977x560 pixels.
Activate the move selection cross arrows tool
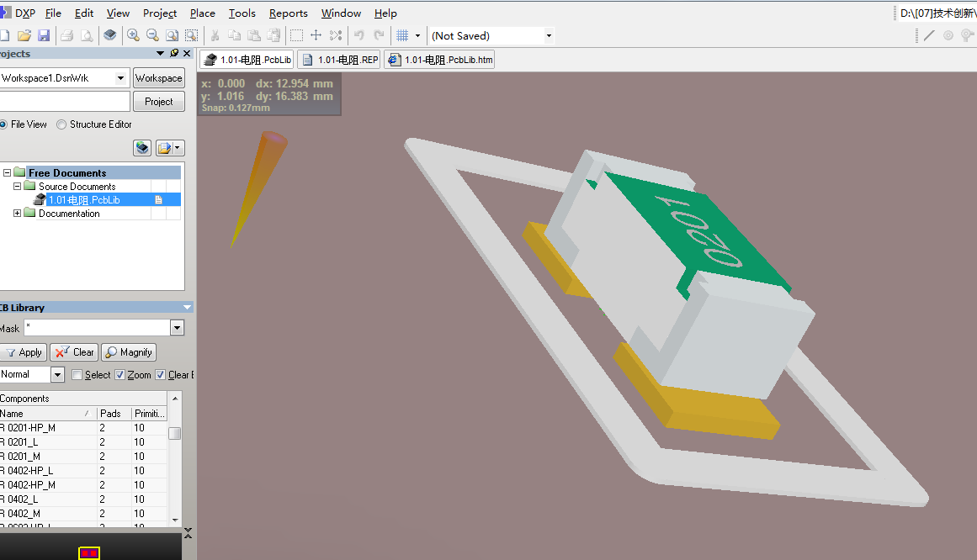(316, 35)
